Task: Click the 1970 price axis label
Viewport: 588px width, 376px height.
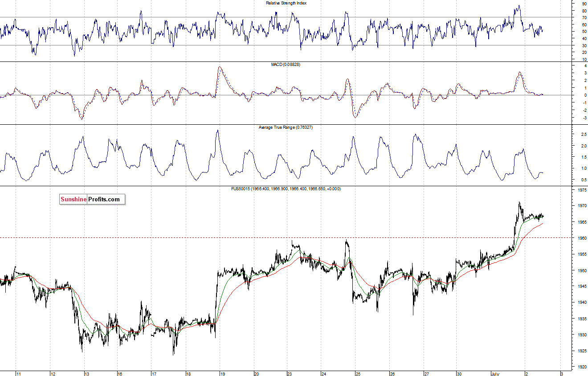Action: [x=583, y=206]
